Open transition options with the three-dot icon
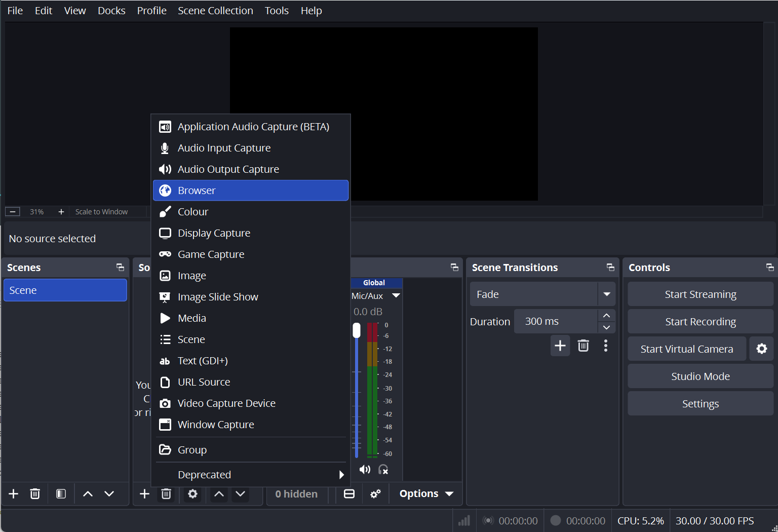This screenshot has height=532, width=778. pyautogui.click(x=605, y=346)
